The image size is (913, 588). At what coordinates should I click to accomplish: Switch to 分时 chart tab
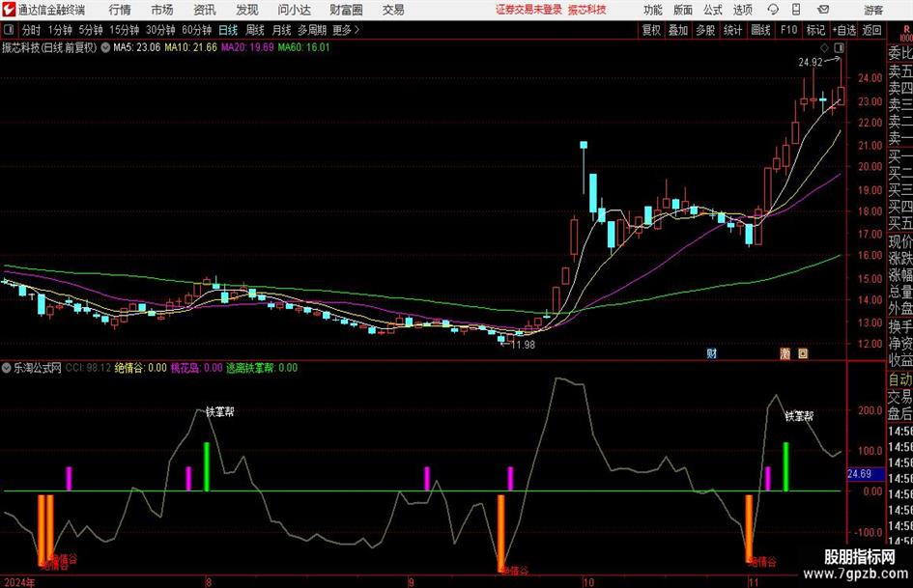click(32, 30)
